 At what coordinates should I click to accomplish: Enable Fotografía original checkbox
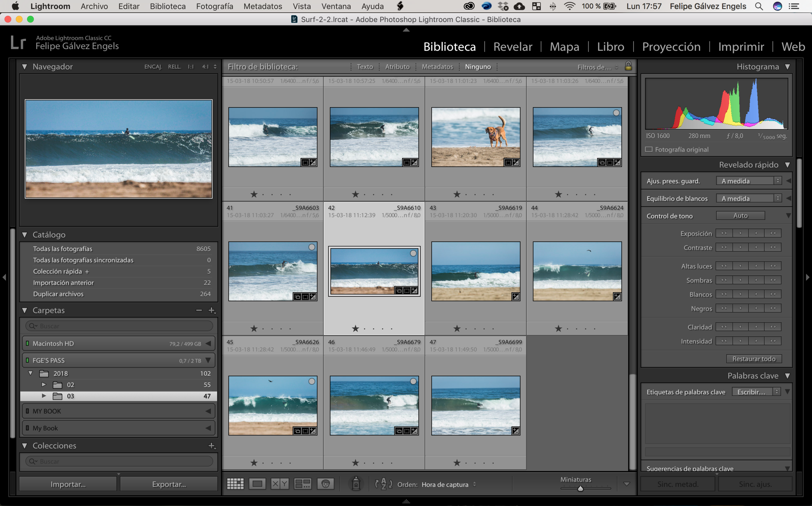coord(649,149)
